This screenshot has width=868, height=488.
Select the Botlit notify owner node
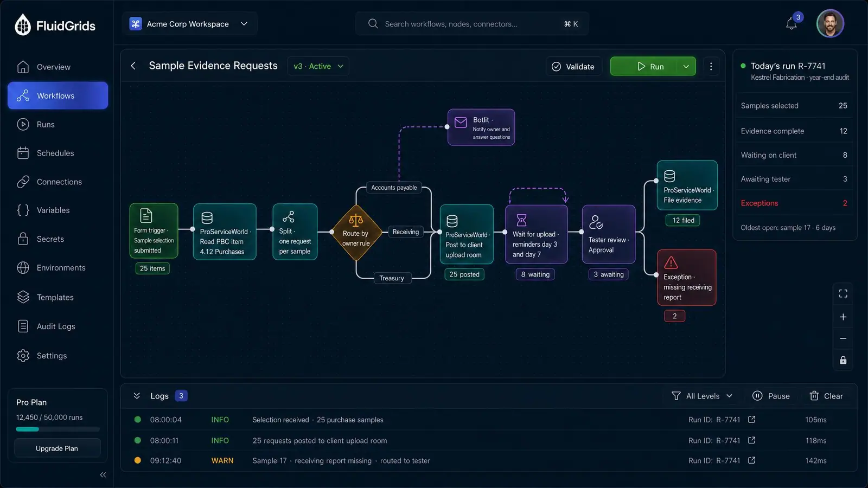481,127
